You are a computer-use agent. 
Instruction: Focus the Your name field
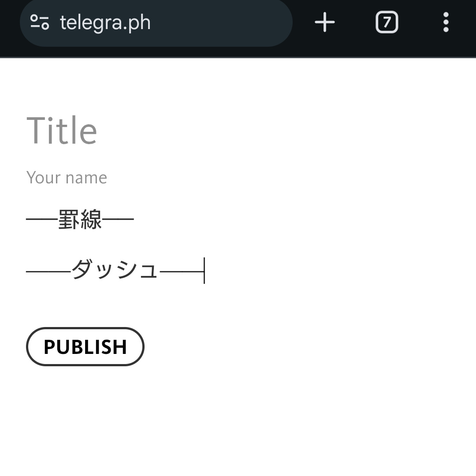pyautogui.click(x=67, y=178)
